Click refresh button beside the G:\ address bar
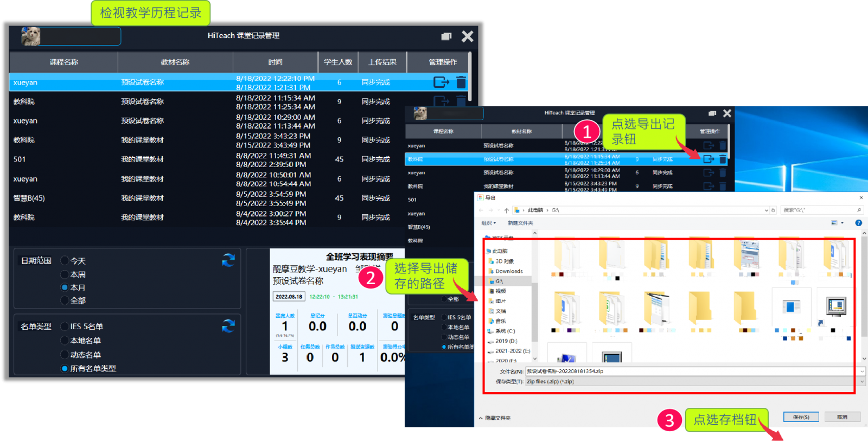This screenshot has height=442, width=868. point(773,210)
